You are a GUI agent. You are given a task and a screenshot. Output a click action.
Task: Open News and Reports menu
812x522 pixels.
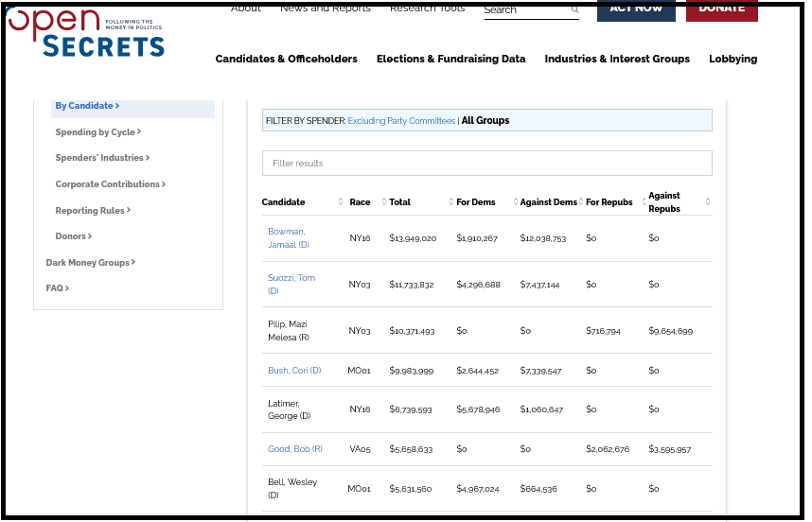pyautogui.click(x=326, y=9)
